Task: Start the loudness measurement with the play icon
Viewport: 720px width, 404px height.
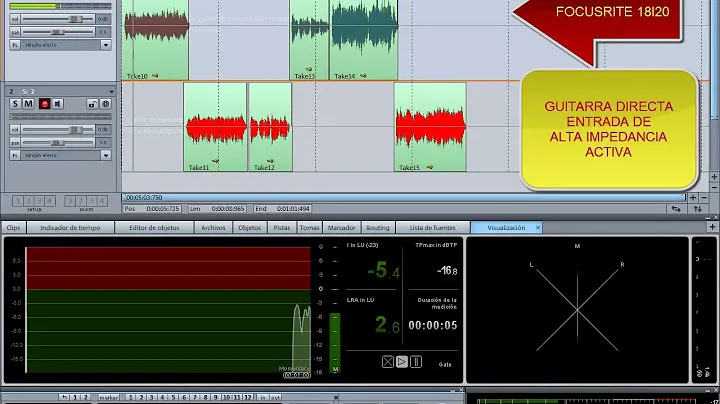Action: [402, 362]
